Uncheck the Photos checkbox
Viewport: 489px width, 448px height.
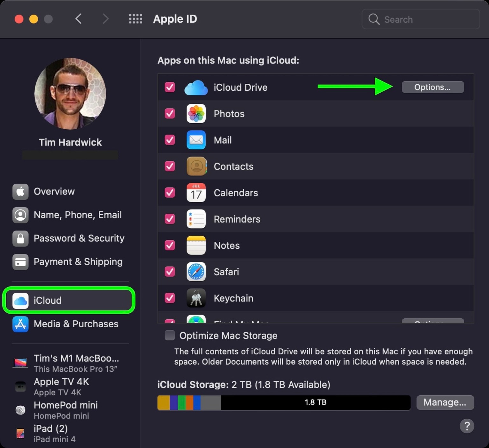[170, 114]
